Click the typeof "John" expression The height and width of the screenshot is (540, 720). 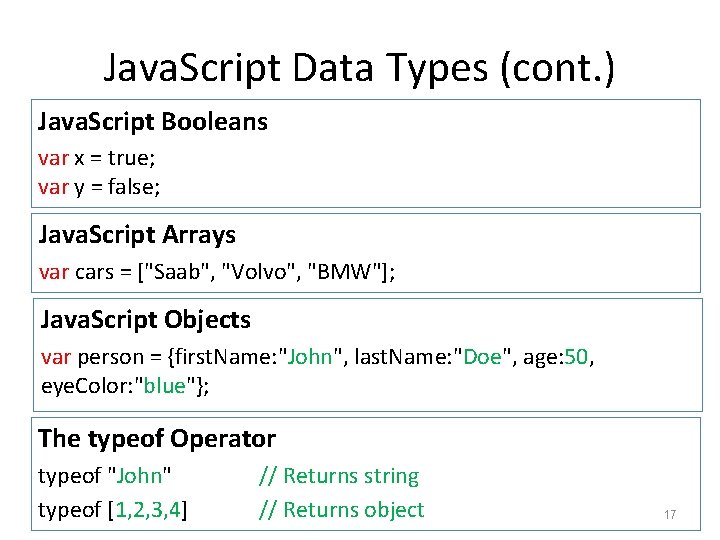105,477
